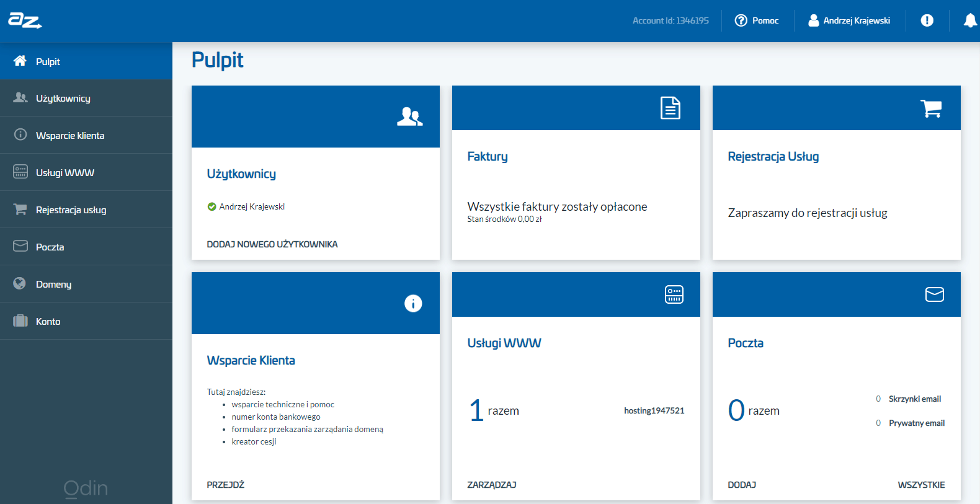This screenshot has width=980, height=504.
Task: Click WSZYSTKIE on the Poczta card
Action: tap(921, 485)
